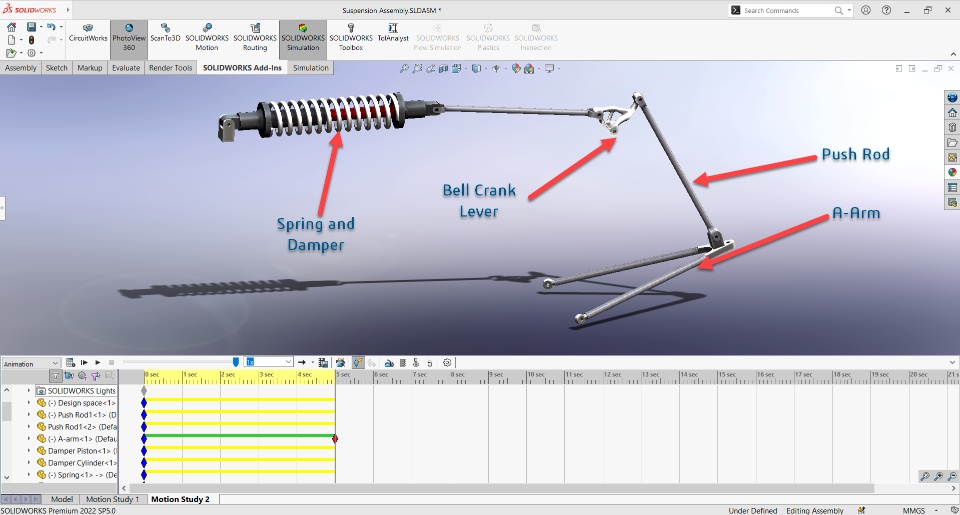Enable the SOLIDWORKS Routing add-in
This screenshot has height=515, width=960.
[x=255, y=38]
